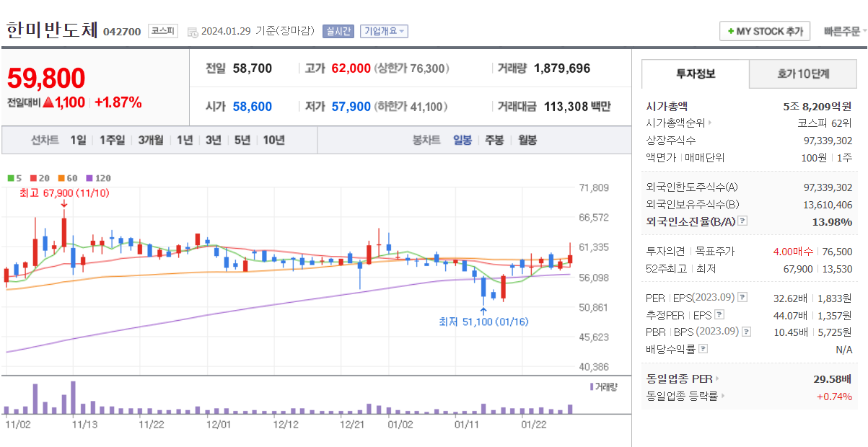The height and width of the screenshot is (447, 868).
Task: Select the 10년 line chart period
Action: (273, 140)
